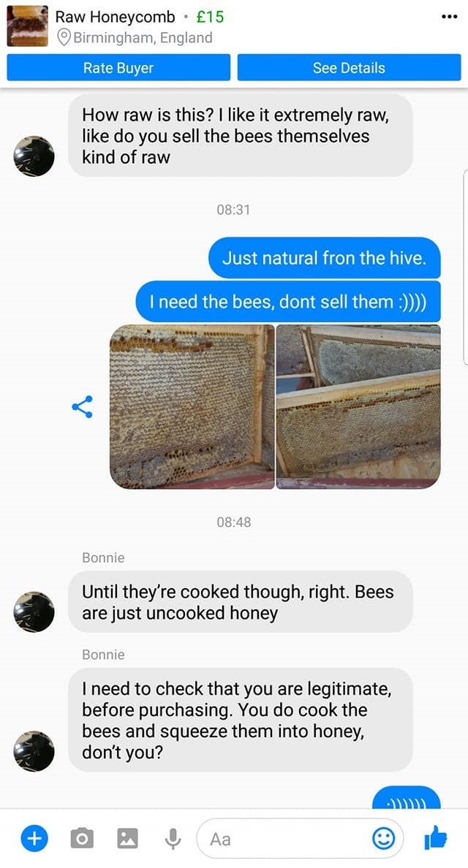Open the left honeycomb frame photo
Viewport: 468px width, 868px height.
coord(192,406)
